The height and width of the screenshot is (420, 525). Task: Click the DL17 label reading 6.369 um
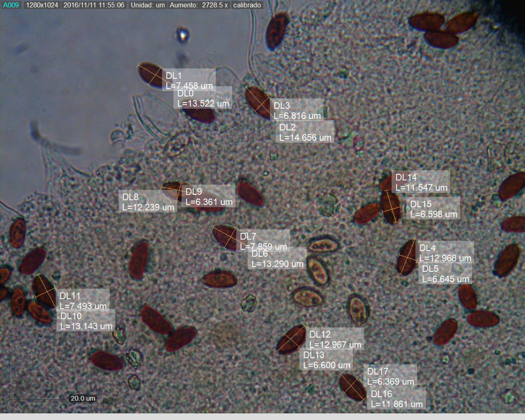(390, 376)
